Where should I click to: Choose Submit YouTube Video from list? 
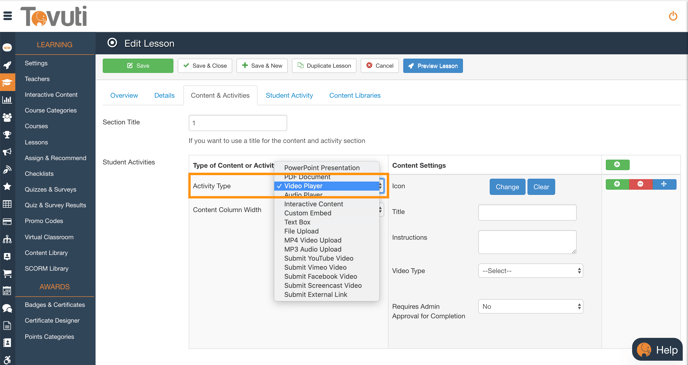coord(319,258)
